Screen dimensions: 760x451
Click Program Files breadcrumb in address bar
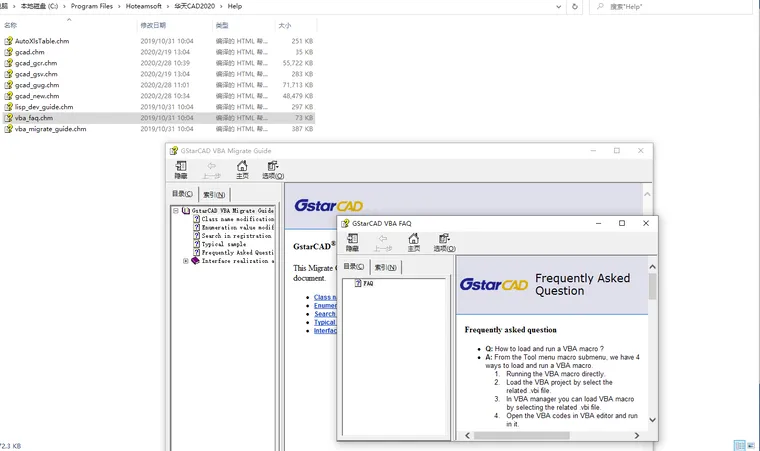click(x=92, y=6)
